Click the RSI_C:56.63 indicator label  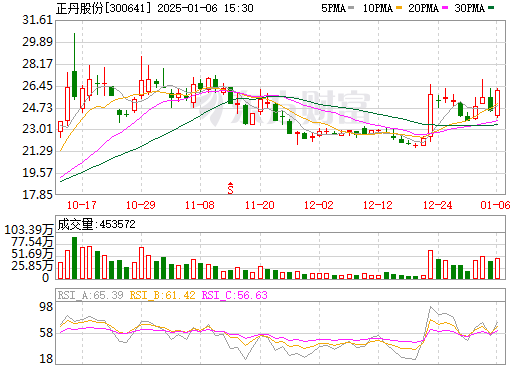click(235, 295)
